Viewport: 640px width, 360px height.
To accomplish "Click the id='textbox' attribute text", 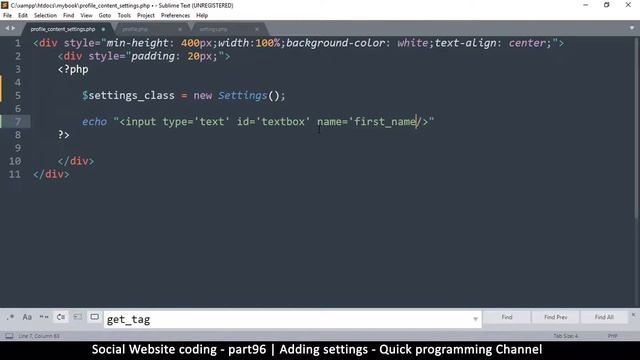I will [273, 122].
